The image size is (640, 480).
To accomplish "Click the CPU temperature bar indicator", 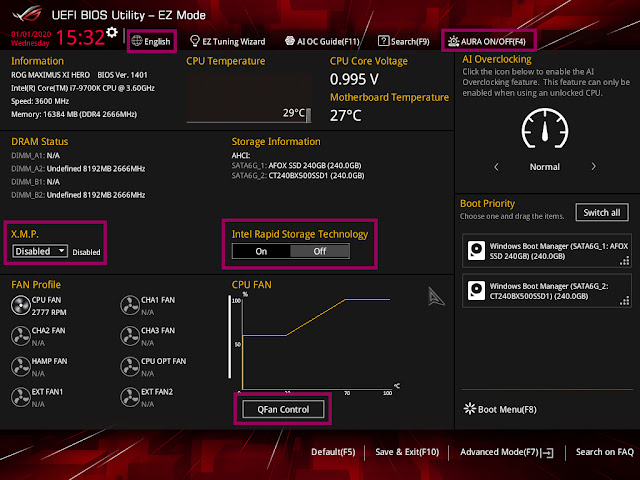I will [308, 115].
